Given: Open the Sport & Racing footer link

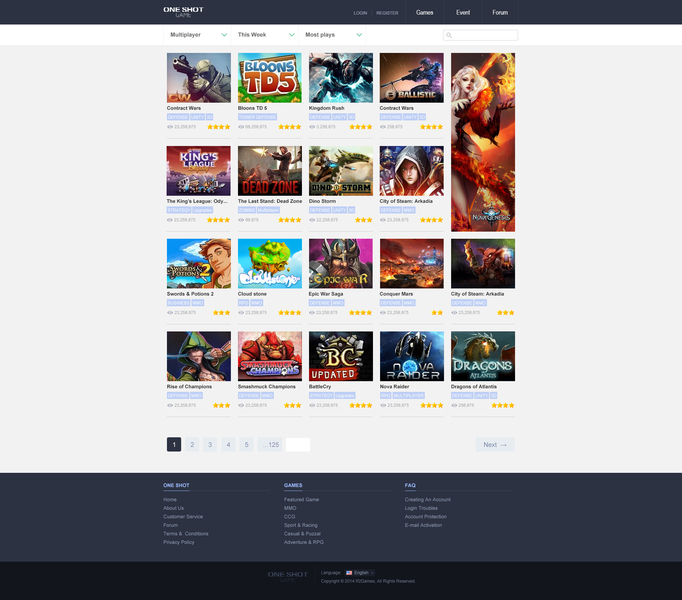Looking at the screenshot, I should coord(301,525).
